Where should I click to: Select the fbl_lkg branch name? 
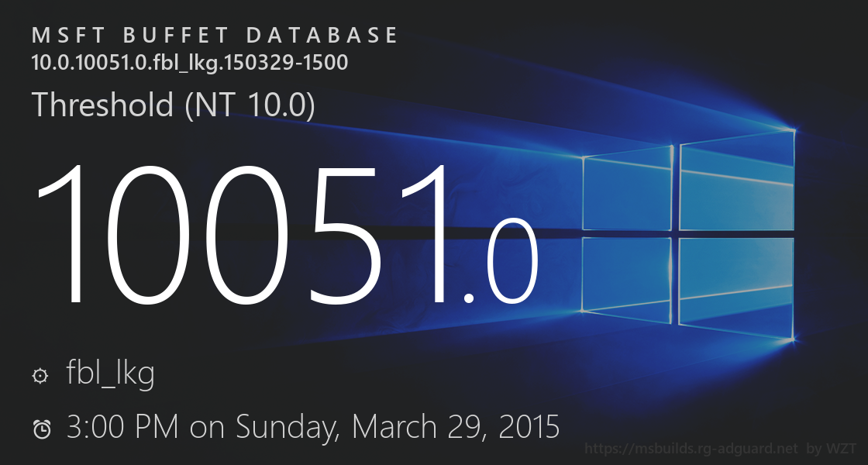pos(111,375)
